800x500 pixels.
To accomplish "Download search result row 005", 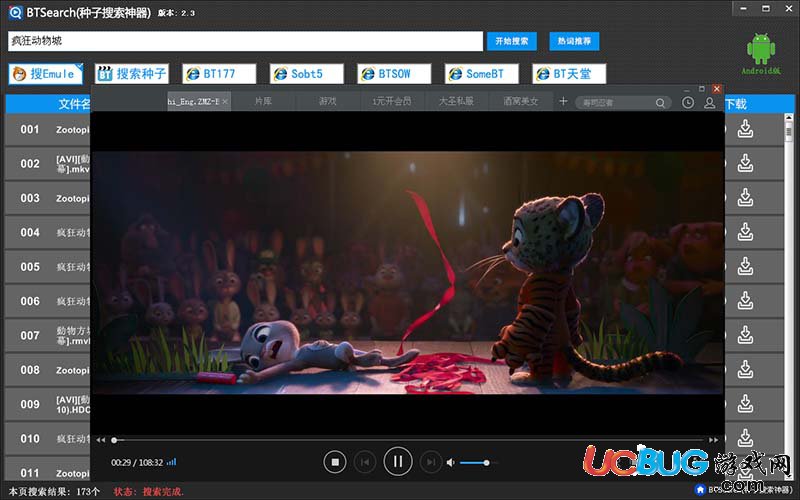I will 745,266.
